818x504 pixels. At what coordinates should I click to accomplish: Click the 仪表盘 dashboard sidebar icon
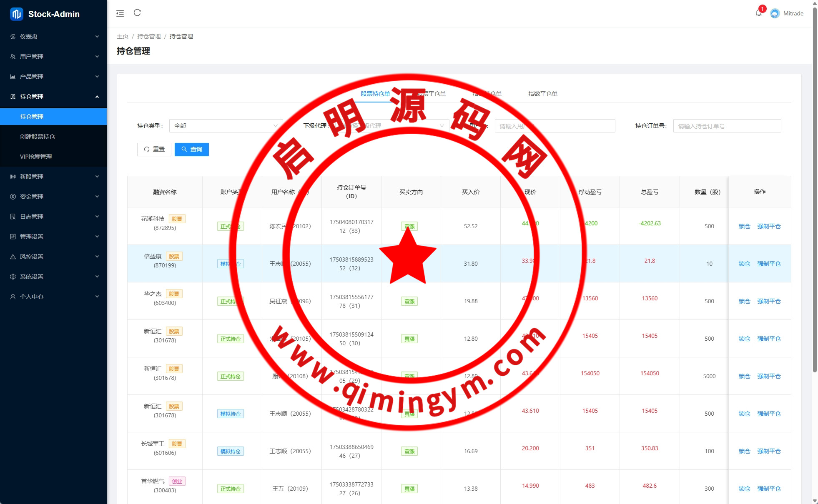coord(13,37)
